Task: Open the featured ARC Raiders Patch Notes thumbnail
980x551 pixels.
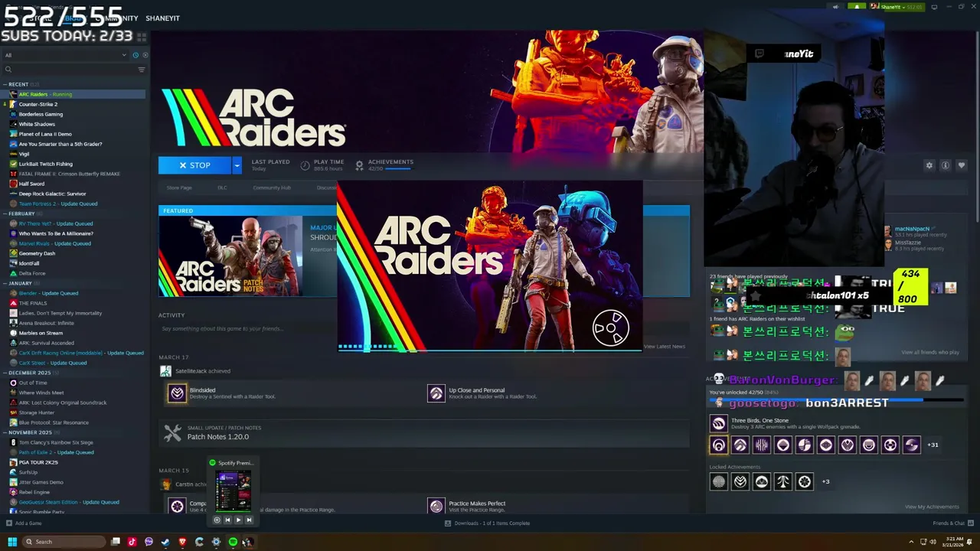Action: pyautogui.click(x=230, y=256)
